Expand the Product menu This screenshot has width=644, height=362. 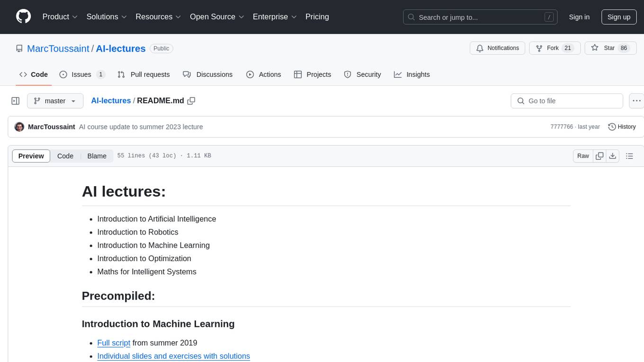click(x=60, y=17)
